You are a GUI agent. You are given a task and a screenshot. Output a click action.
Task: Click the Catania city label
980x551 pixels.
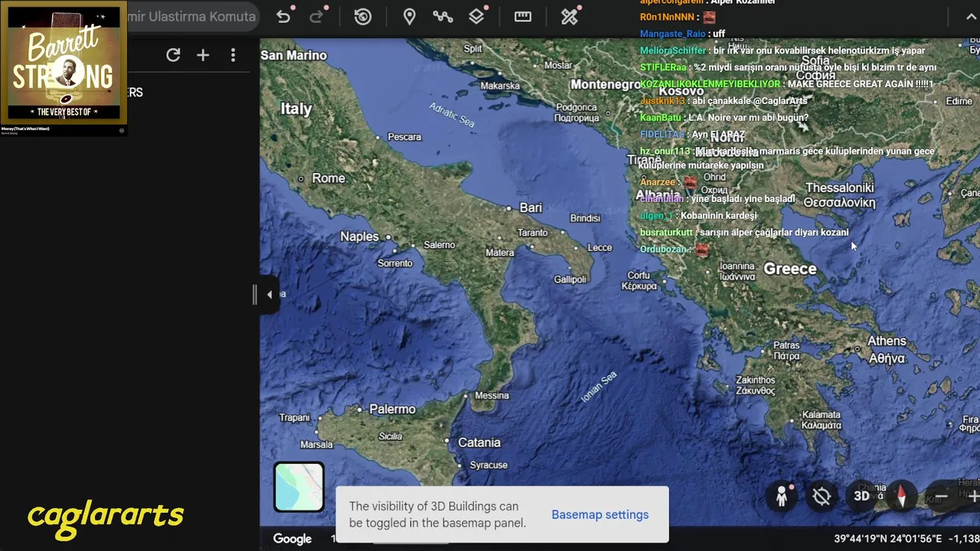(479, 442)
